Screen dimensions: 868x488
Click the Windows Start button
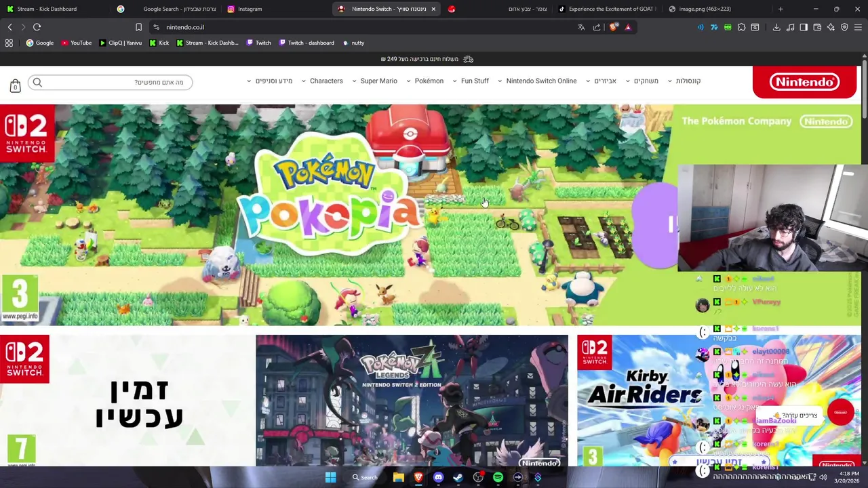pos(330,477)
